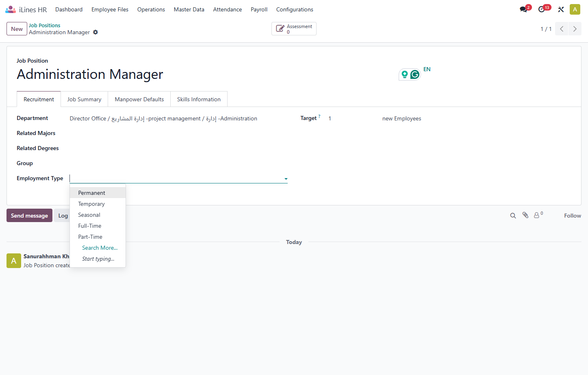Click Search More in the dropdown
Viewport: 588px width, 375px height.
tap(100, 248)
